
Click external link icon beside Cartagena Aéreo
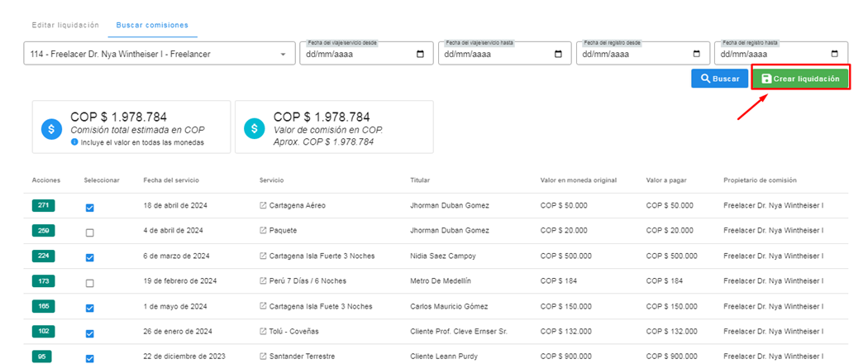tap(264, 206)
